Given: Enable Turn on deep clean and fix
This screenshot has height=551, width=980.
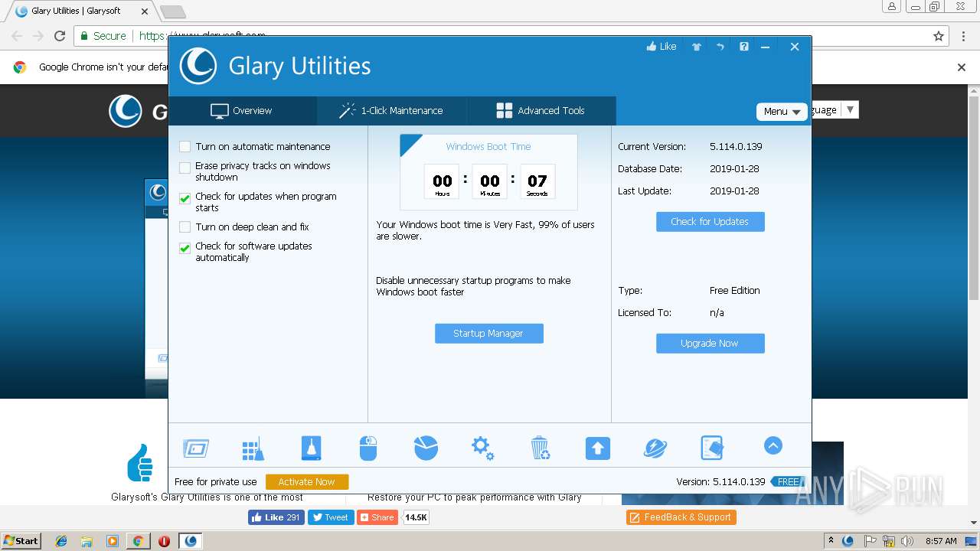Looking at the screenshot, I should point(185,227).
